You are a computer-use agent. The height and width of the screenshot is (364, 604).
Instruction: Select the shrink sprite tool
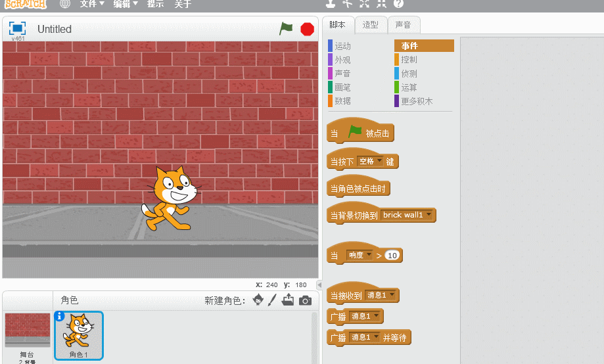tap(381, 3)
